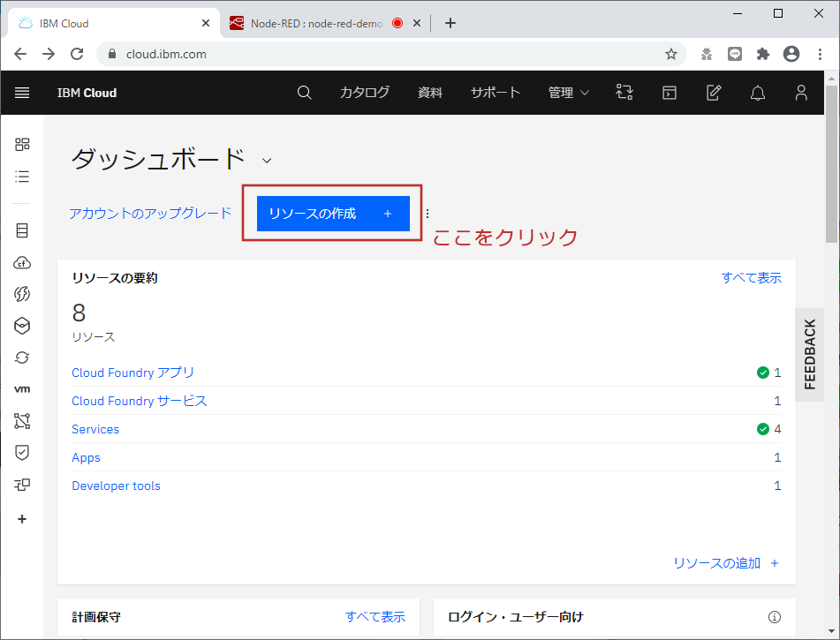Open the Cloud Foundry アプリ link
The image size is (840, 640).
132,373
